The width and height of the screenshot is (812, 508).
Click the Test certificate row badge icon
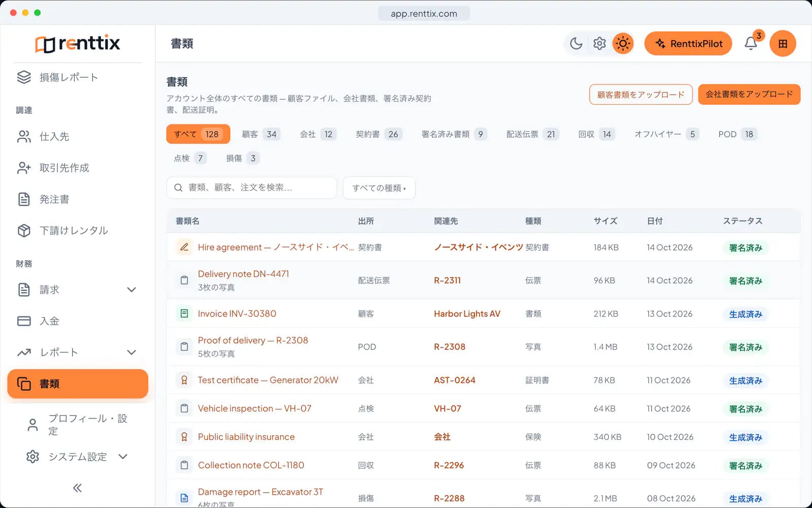pyautogui.click(x=184, y=380)
